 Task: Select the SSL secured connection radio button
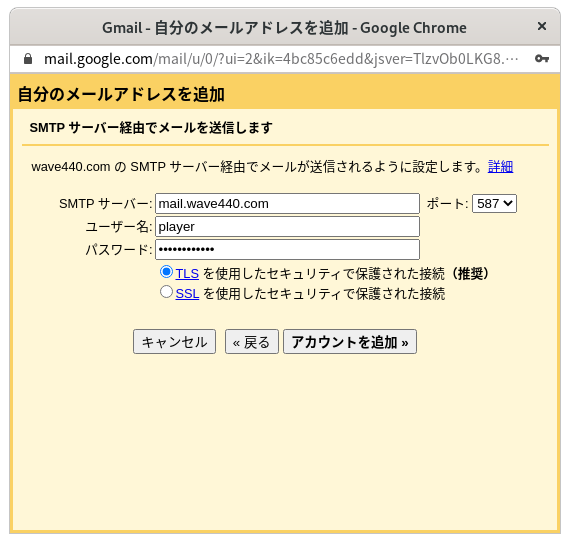pyautogui.click(x=166, y=292)
